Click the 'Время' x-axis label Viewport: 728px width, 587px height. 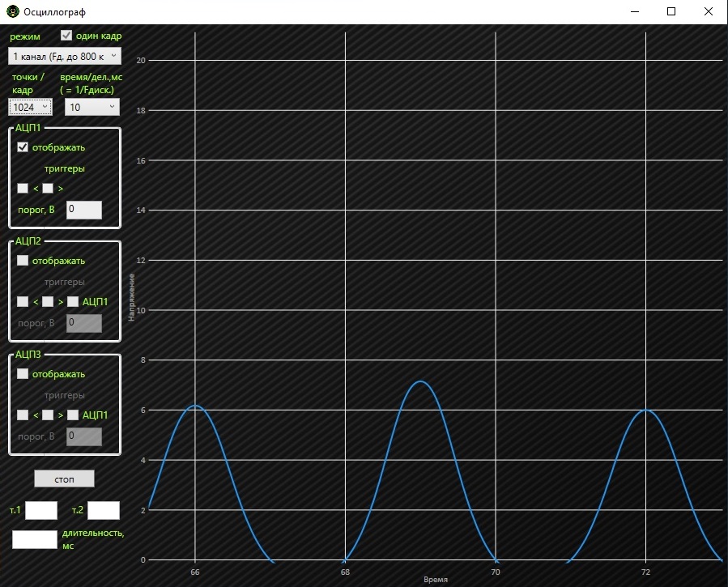(436, 580)
